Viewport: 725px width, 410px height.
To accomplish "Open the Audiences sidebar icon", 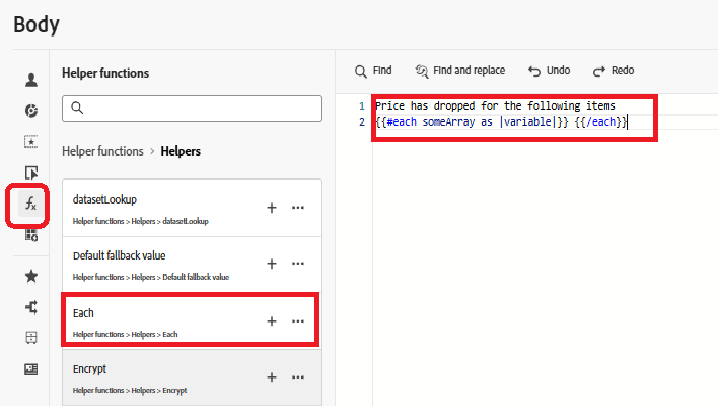I will click(x=31, y=111).
